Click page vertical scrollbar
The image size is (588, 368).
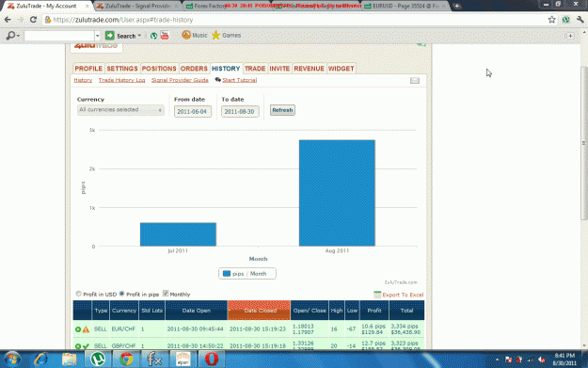[x=584, y=142]
